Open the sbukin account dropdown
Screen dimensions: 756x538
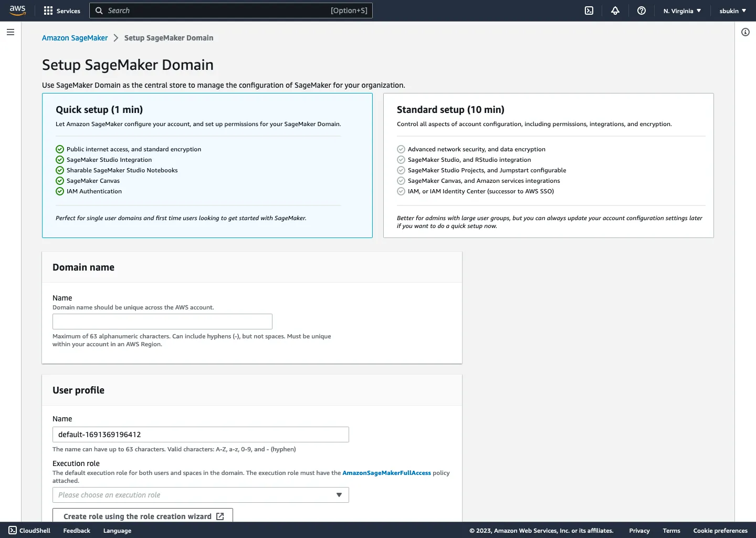coord(732,11)
